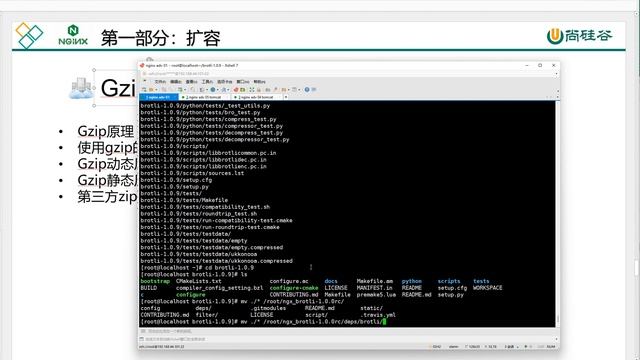Viewport: 640px width, 360px height.
Task: Click NUM indicator in status bar
Action: (x=551, y=347)
